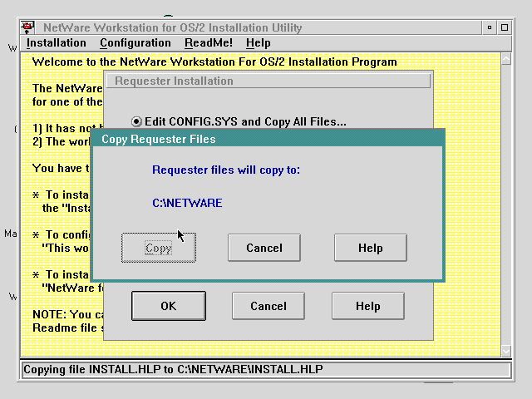Click the Welcome to NetWare Workstation heading

pyautogui.click(x=214, y=62)
